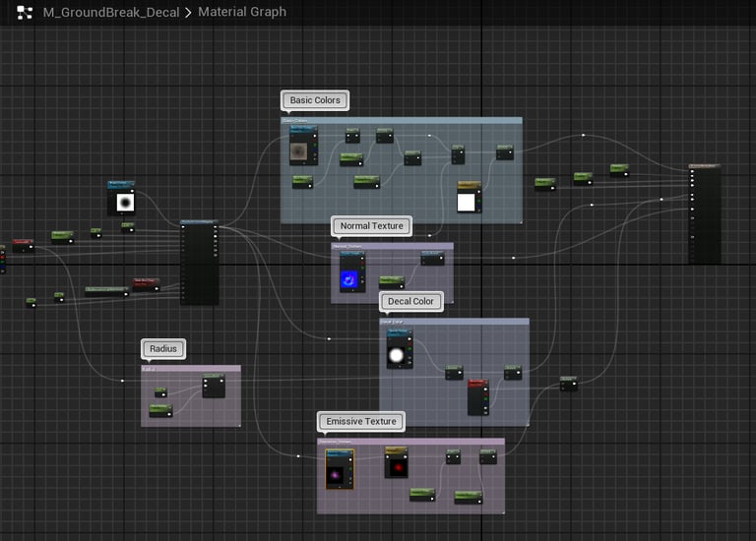756x541 pixels.
Task: Click the M_GroundBreak_Decal breadcrumb
Action: (110, 12)
